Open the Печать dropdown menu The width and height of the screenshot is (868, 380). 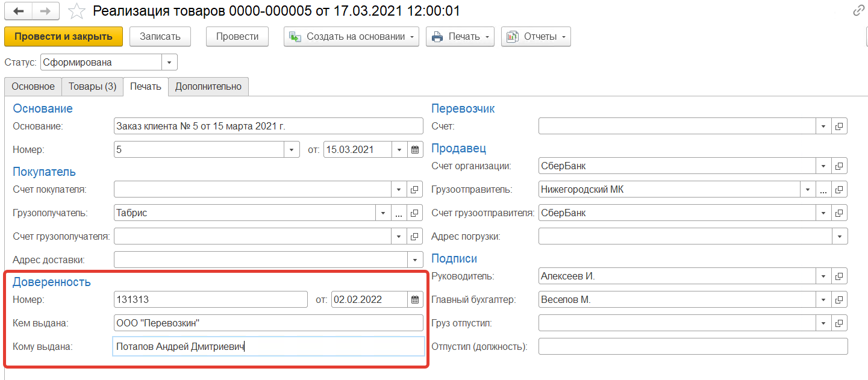[460, 37]
